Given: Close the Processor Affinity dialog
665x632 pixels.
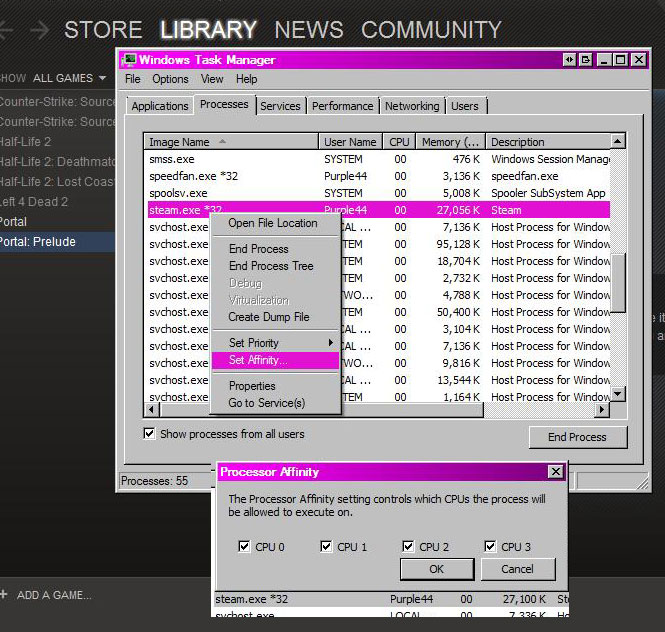Looking at the screenshot, I should (x=556, y=472).
